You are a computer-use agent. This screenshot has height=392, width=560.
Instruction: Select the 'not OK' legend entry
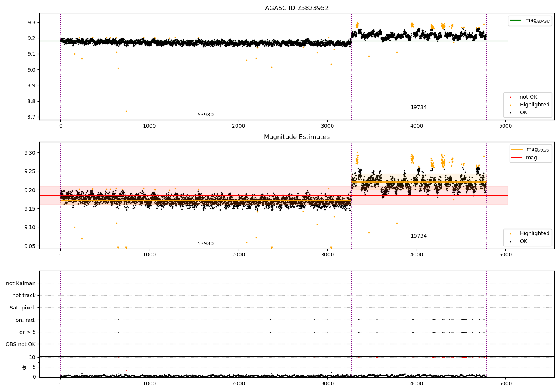point(528,97)
